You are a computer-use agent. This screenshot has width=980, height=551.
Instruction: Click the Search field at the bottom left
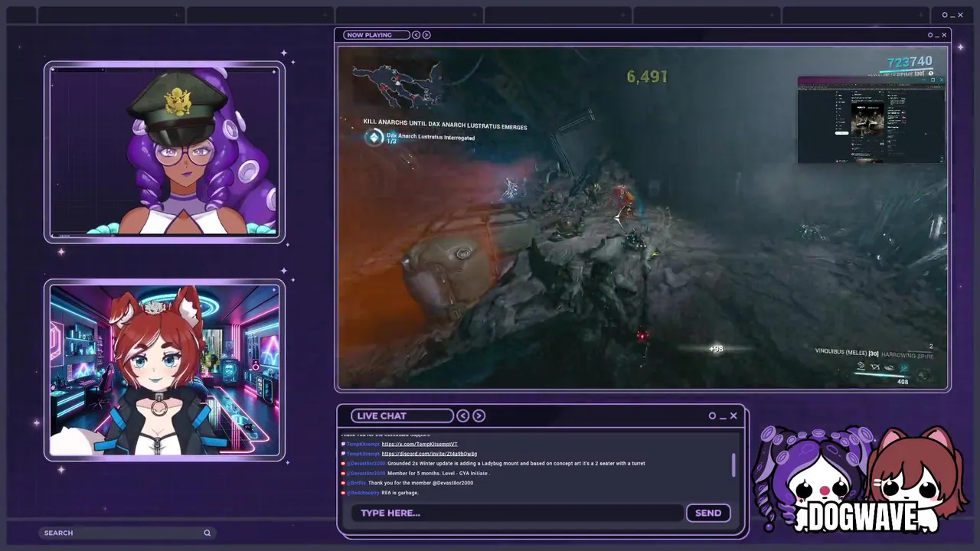click(x=126, y=533)
